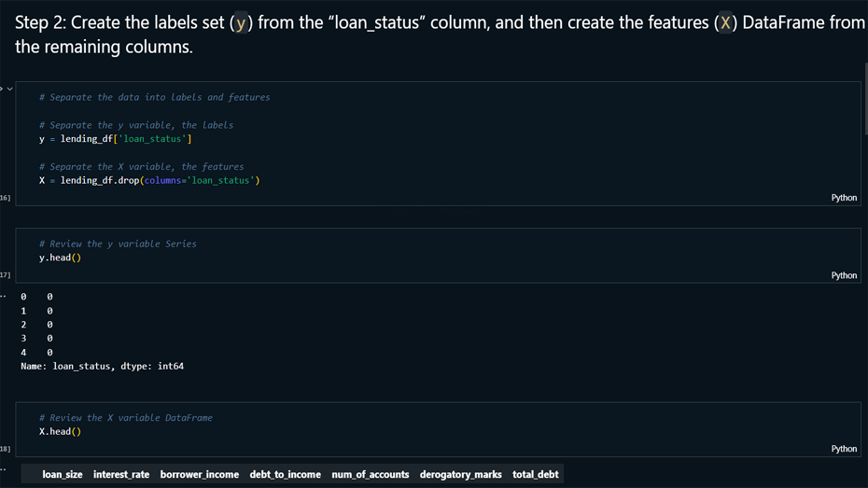Click the loan_status dtype output line
868x488 pixels.
[x=102, y=367]
